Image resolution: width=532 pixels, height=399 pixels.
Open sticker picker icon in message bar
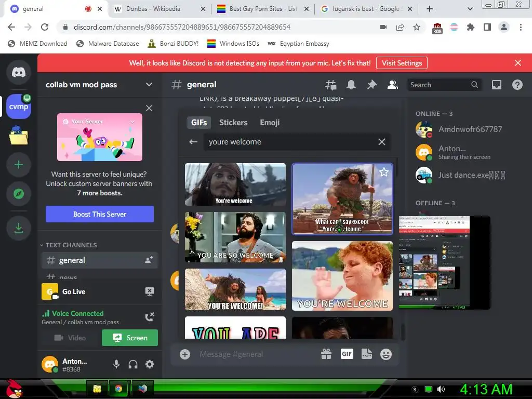[x=367, y=354]
